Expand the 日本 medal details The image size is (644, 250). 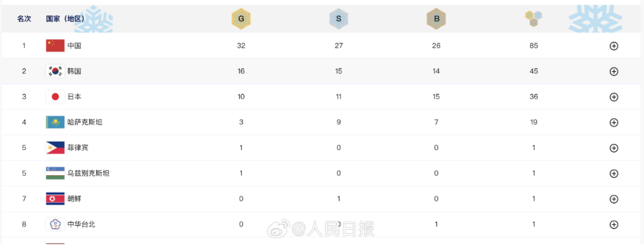tap(614, 96)
